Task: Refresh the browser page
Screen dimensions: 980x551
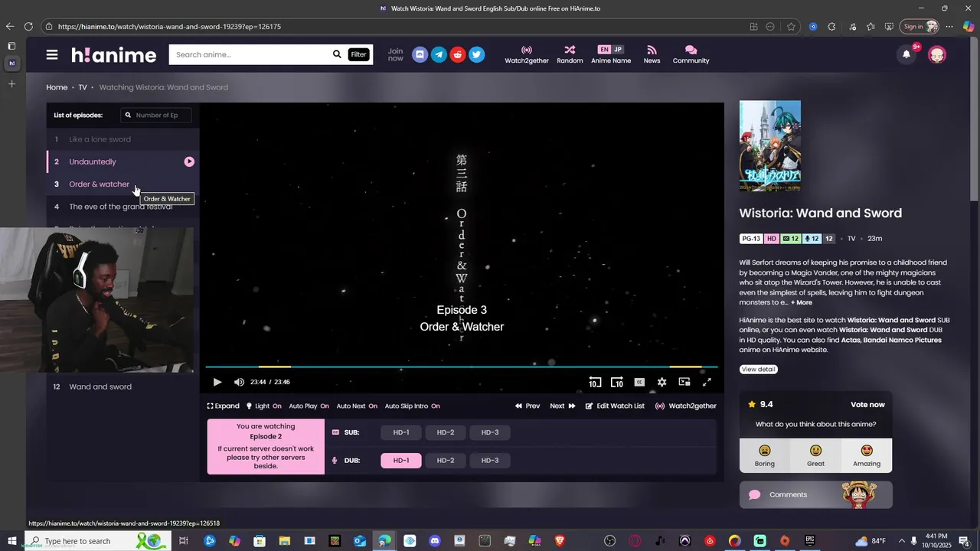Action: pos(28,26)
